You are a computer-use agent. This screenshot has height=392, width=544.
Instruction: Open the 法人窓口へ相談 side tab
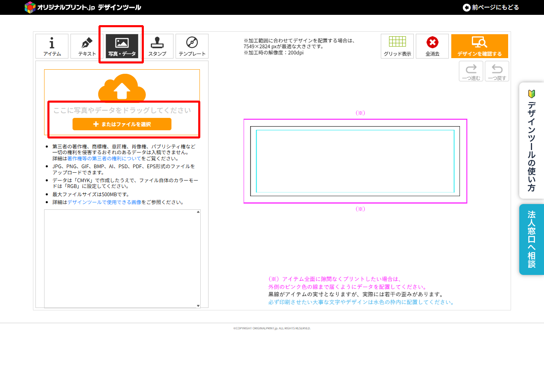click(532, 239)
